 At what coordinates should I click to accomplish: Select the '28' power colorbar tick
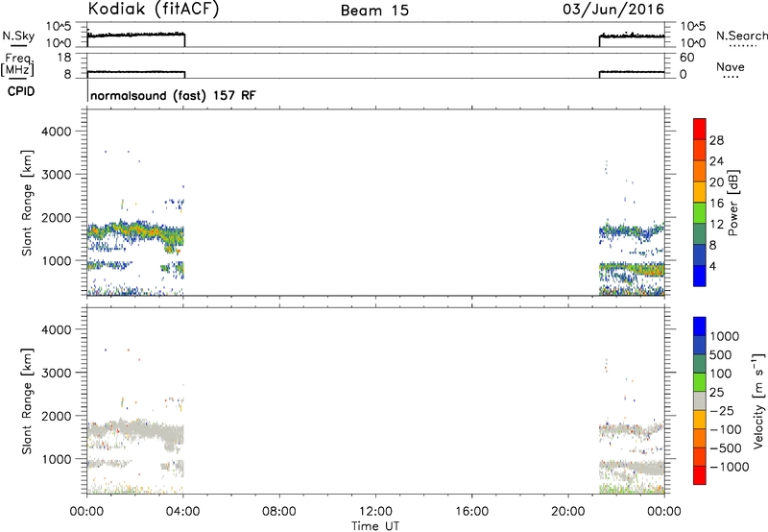[716, 140]
